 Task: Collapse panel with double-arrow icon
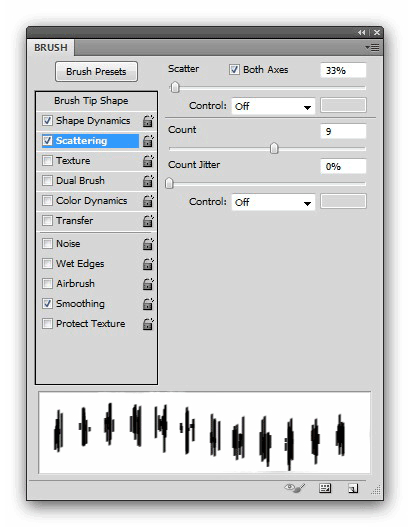362,33
